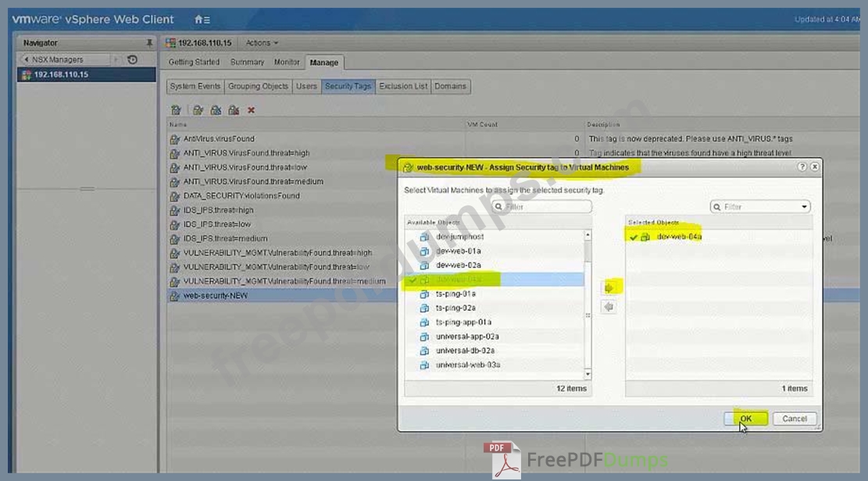Image resolution: width=868 pixels, height=481 pixels.
Task: Click the Available Objects scrollbar down arrow
Action: pos(588,375)
